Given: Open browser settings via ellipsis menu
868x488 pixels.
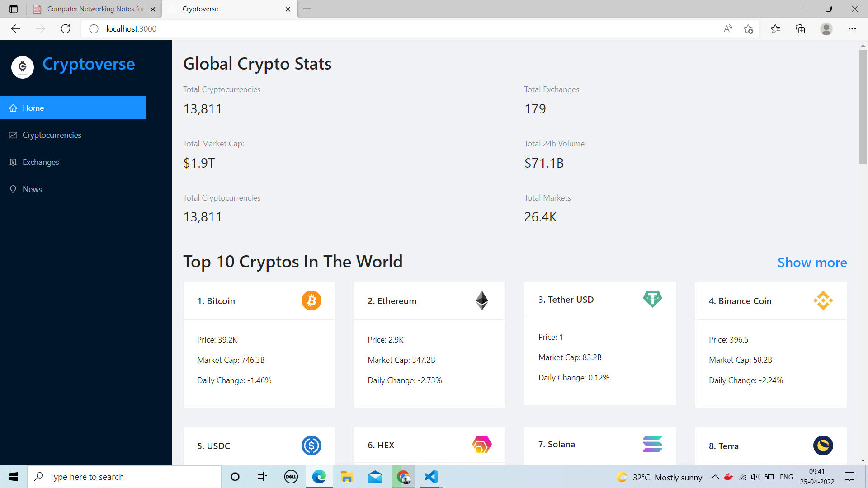Looking at the screenshot, I should [852, 28].
